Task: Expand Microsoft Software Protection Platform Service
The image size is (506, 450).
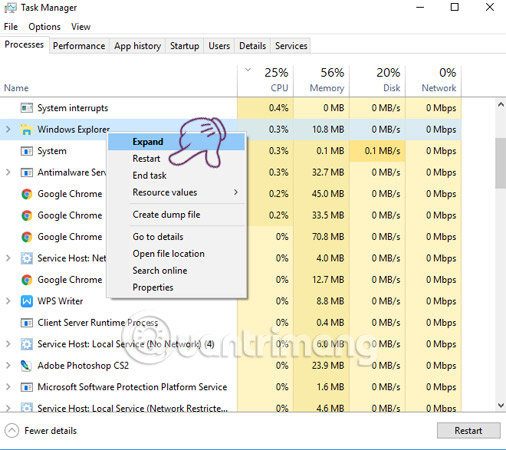Action: click(8, 387)
